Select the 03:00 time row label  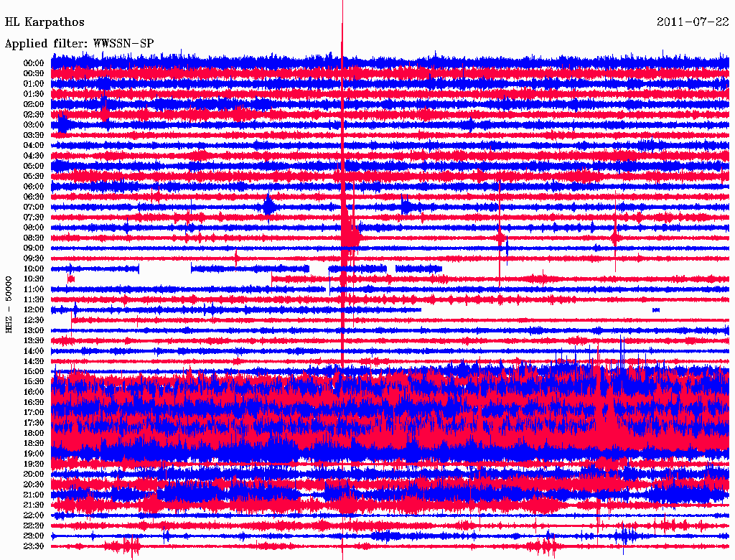34,125
